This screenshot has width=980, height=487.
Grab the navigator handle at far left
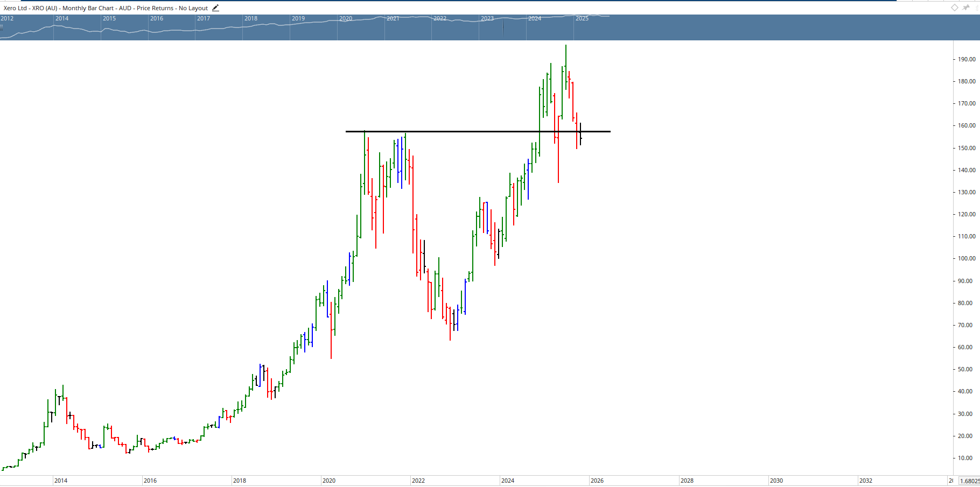click(x=2, y=27)
